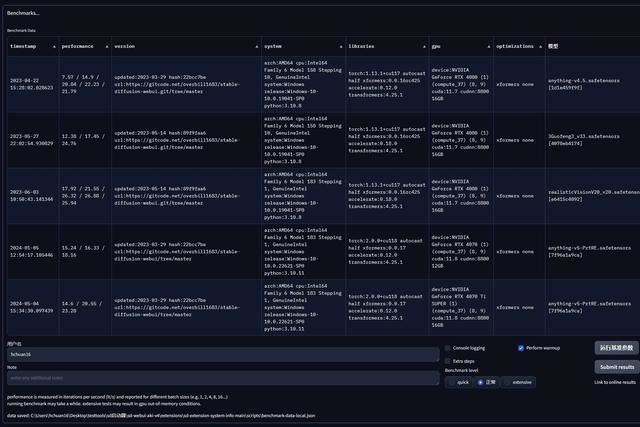
Task: Click the gpu column header
Action: coord(436,46)
